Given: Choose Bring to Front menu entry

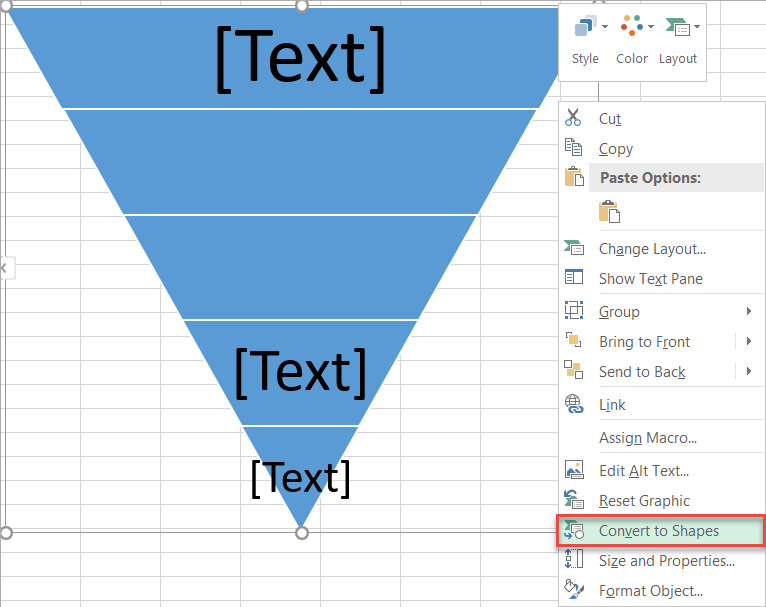Looking at the screenshot, I should click(x=647, y=341).
